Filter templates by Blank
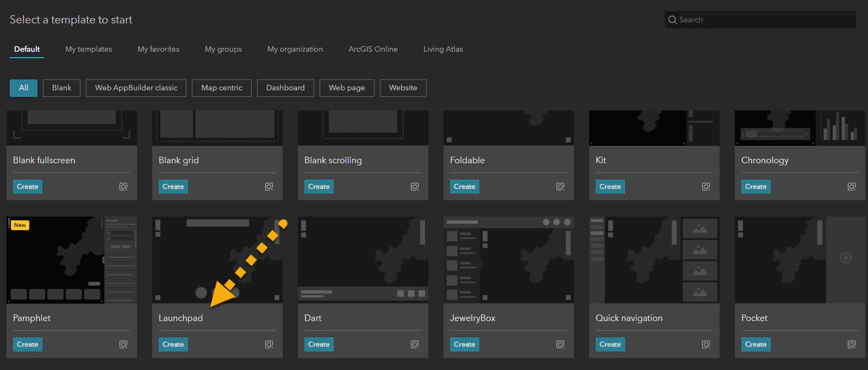This screenshot has height=370, width=868. coord(61,88)
